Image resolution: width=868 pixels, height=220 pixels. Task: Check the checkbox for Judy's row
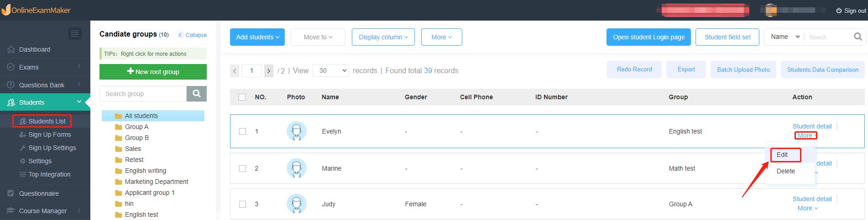point(242,204)
